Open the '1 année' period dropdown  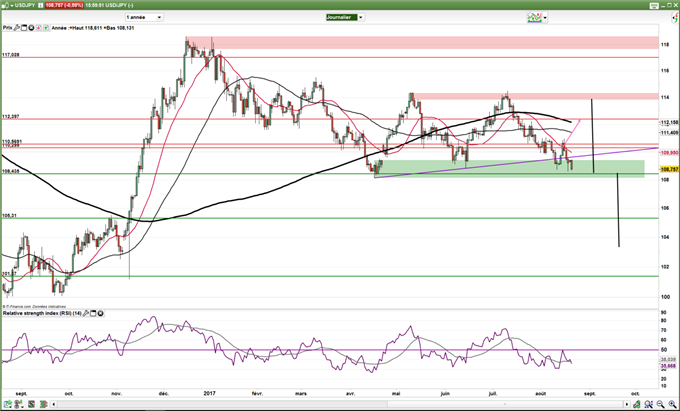coord(144,17)
